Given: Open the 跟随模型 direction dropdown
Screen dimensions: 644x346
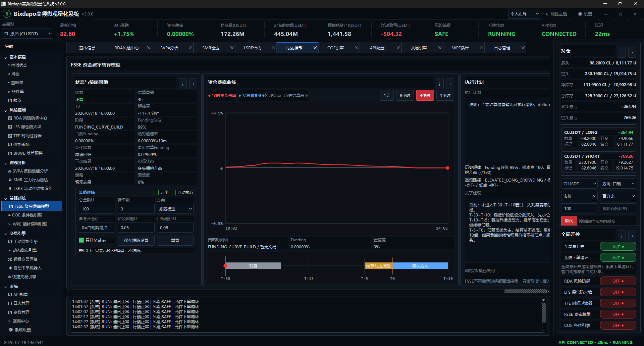Looking at the screenshot, I should coord(175,209).
